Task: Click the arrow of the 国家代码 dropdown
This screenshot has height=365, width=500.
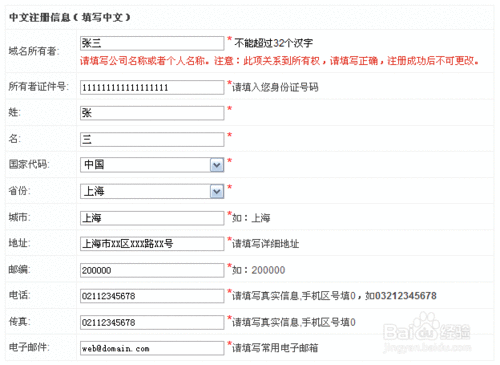Action: [217, 165]
